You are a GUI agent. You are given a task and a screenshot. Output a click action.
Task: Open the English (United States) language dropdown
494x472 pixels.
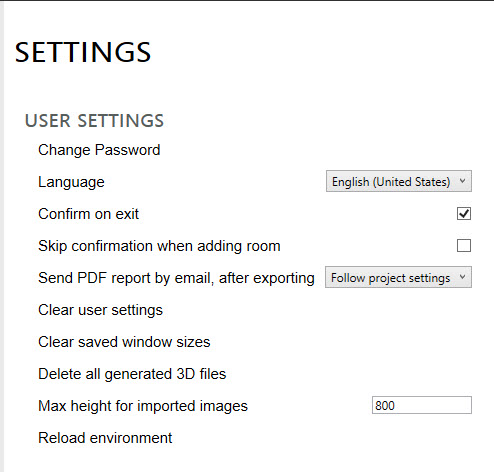(399, 181)
